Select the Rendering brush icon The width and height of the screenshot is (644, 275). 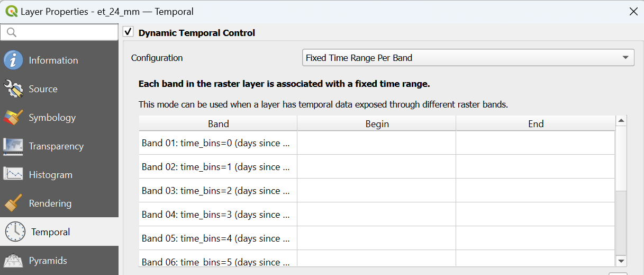pyautogui.click(x=13, y=203)
